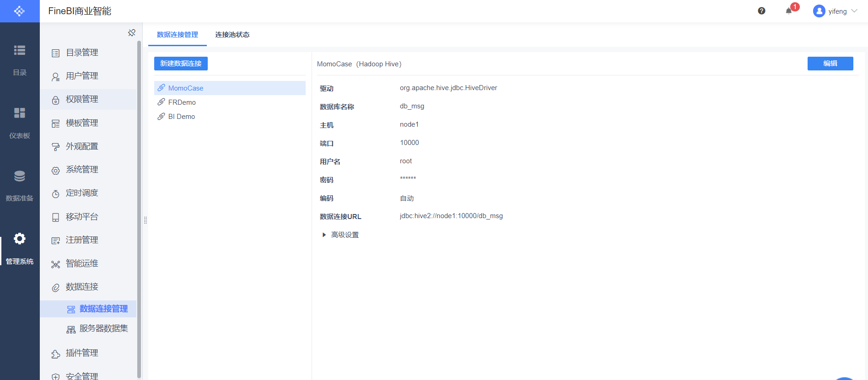Click the 编辑 edit button
The width and height of the screenshot is (868, 380).
(830, 64)
